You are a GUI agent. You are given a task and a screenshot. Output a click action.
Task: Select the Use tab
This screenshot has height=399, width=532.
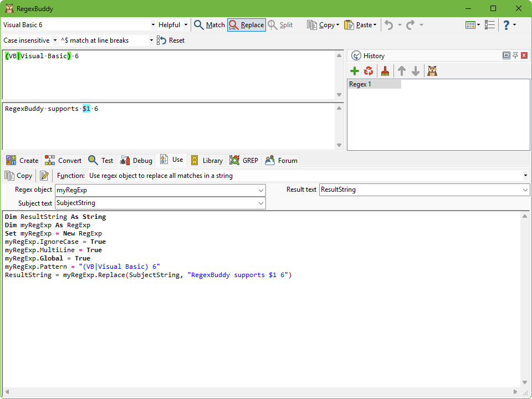[172, 160]
